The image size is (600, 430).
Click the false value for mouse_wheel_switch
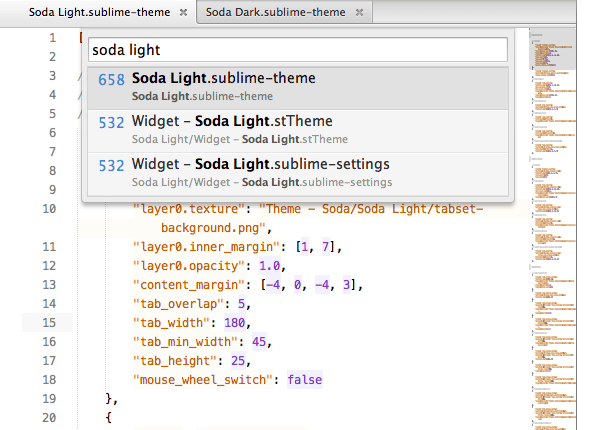[305, 380]
